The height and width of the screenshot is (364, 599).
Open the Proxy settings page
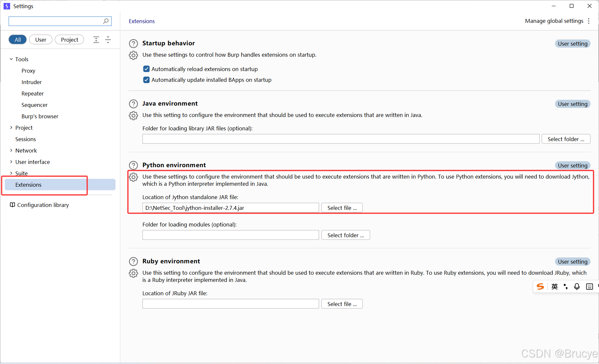[x=28, y=71]
